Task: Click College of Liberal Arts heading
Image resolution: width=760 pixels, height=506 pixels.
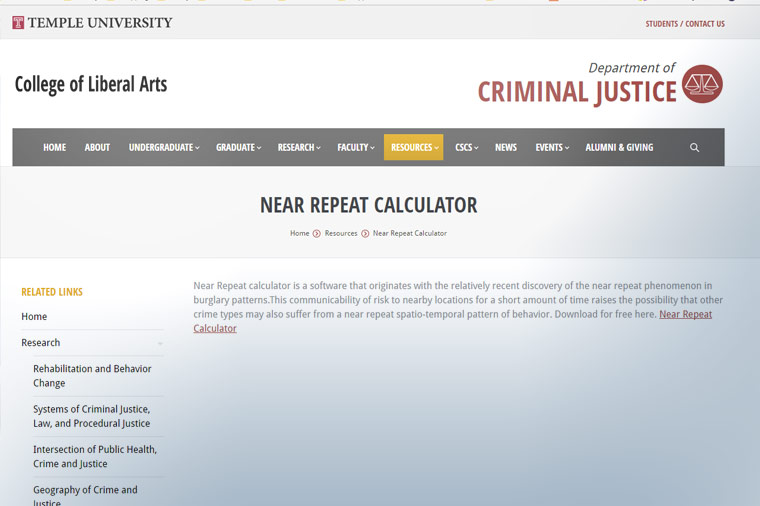Action: [91, 84]
